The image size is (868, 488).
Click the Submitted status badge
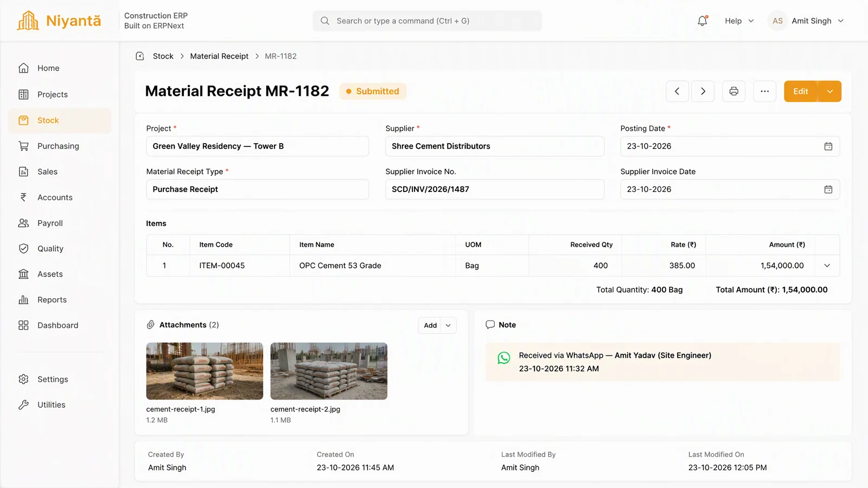pyautogui.click(x=373, y=91)
